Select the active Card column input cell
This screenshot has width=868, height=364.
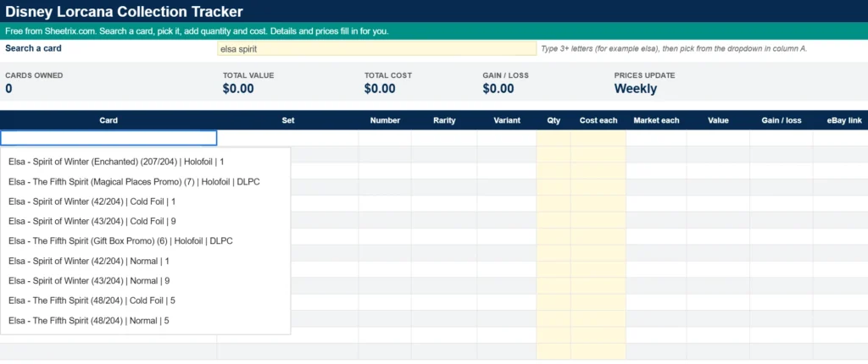pos(108,138)
